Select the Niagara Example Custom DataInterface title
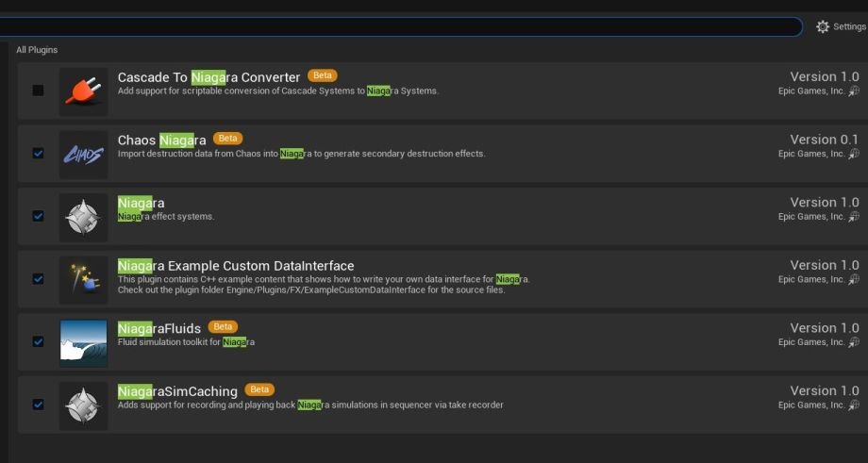This screenshot has width=868, height=463. click(236, 266)
